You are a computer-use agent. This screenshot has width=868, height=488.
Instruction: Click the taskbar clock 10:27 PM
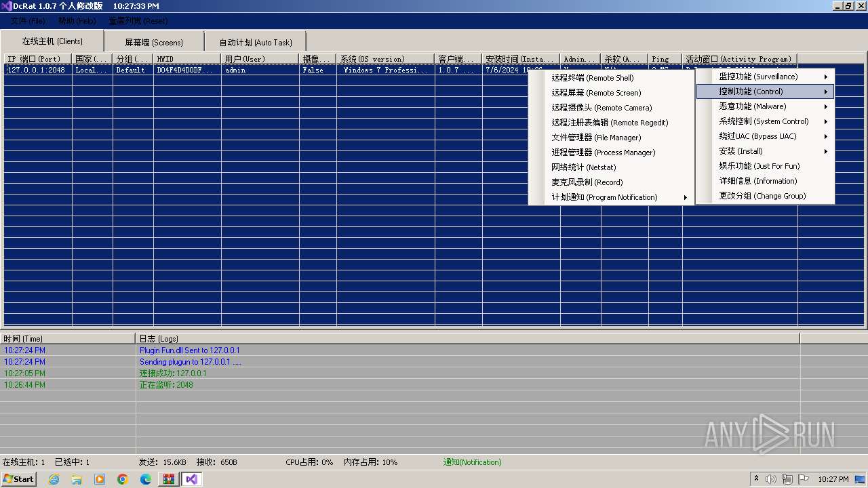click(x=833, y=479)
